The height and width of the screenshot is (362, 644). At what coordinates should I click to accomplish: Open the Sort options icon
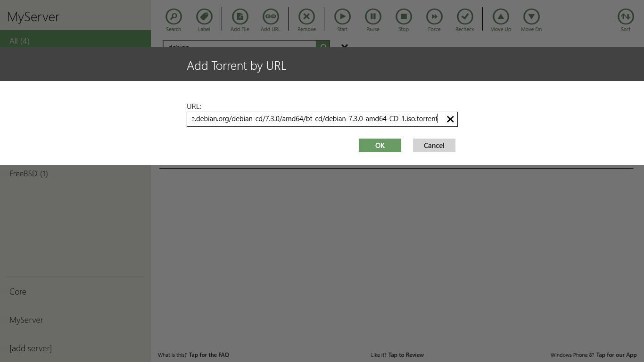pyautogui.click(x=626, y=16)
